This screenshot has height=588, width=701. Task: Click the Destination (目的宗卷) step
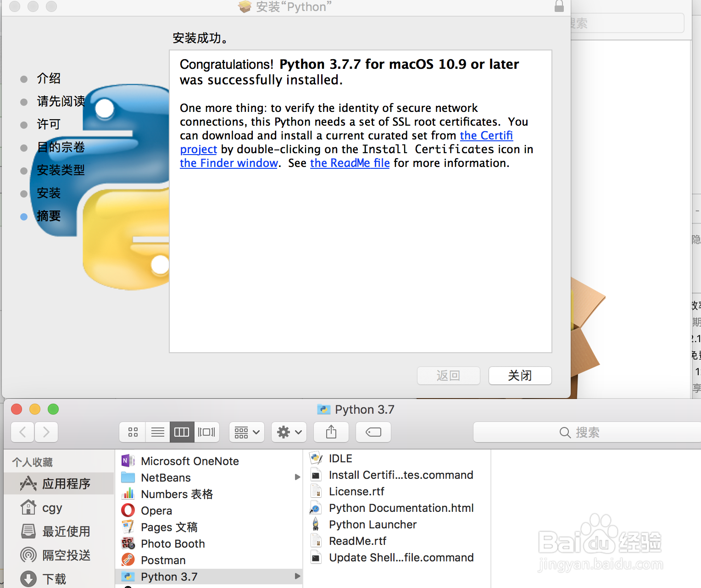click(61, 147)
